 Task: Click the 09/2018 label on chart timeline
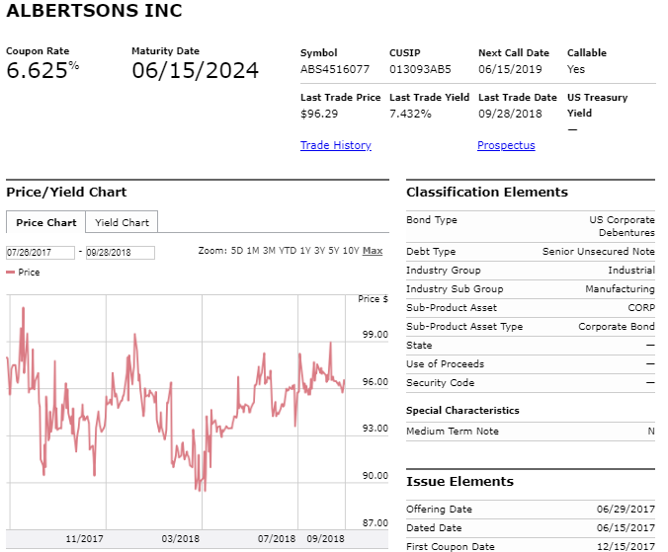(x=325, y=539)
